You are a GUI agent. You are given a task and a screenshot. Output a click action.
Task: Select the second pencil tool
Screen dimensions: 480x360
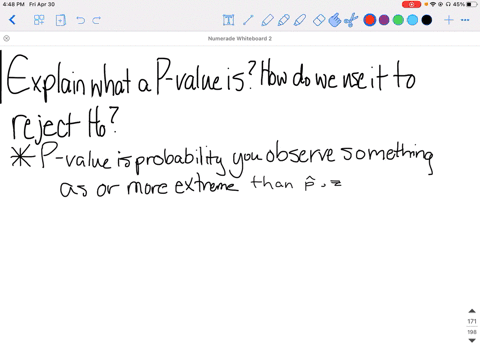pyautogui.click(x=283, y=20)
